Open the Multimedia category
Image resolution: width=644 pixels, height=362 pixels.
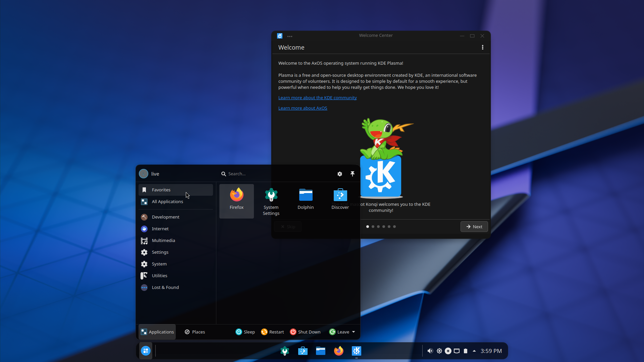[x=176, y=240]
